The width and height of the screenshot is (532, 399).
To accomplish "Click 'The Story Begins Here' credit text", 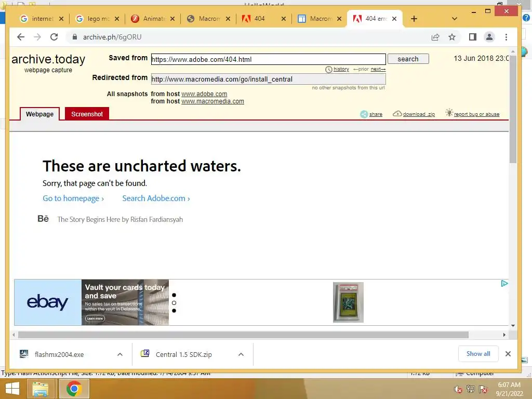I will tap(120, 220).
